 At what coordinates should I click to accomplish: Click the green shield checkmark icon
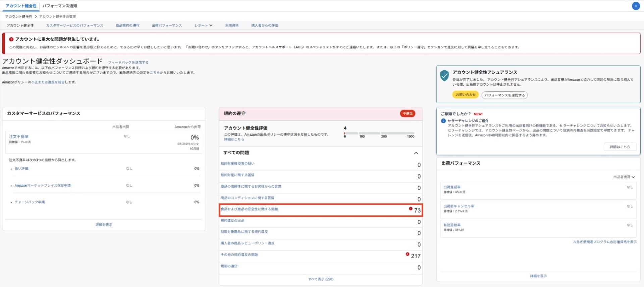[444, 75]
